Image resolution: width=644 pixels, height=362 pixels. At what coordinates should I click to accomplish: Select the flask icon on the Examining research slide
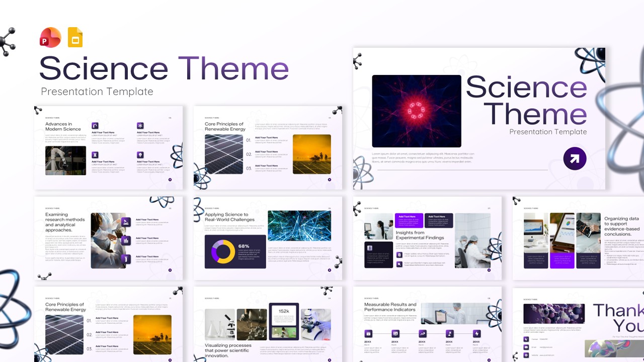(126, 259)
